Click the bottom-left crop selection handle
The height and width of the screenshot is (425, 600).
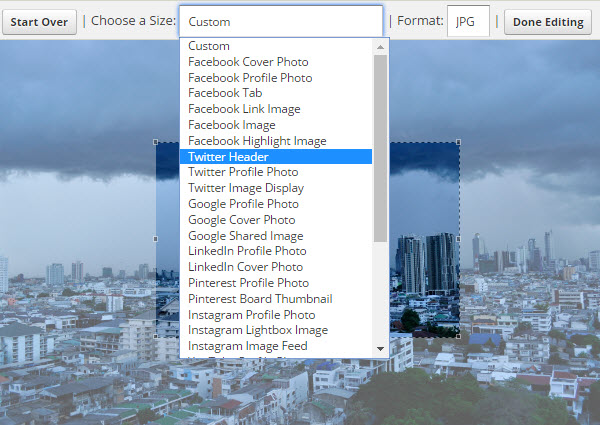(x=155, y=336)
